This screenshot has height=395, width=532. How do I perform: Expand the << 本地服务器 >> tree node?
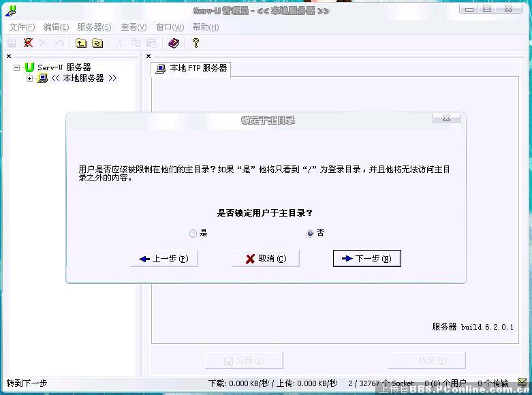pyautogui.click(x=30, y=78)
